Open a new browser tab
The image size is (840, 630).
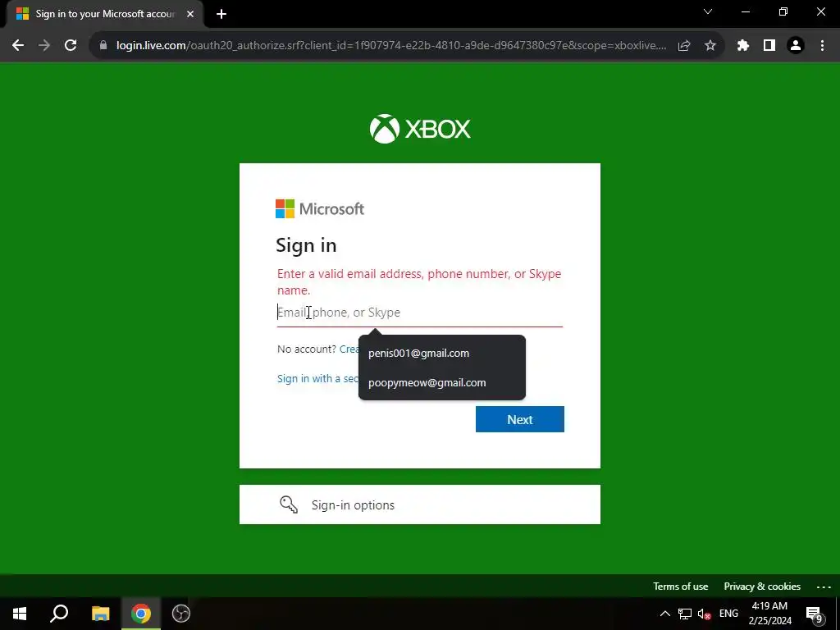[x=221, y=14]
